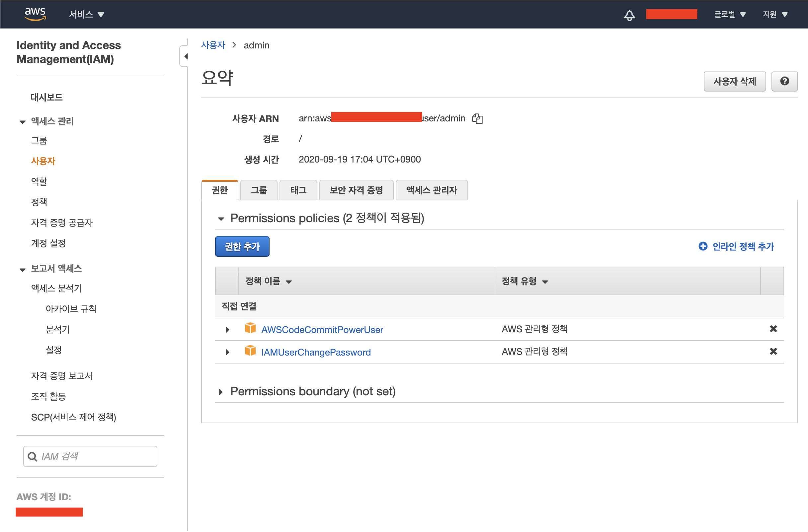Open the 글로벌 region dropdown

pos(729,14)
